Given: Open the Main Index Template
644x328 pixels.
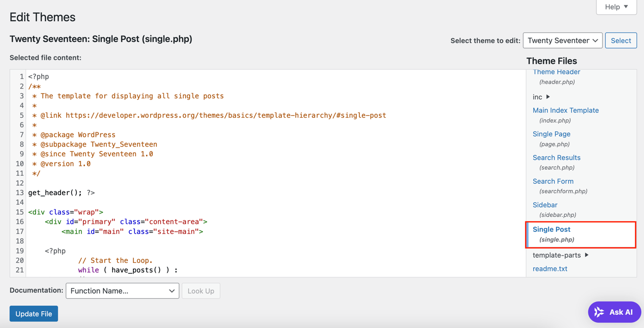Looking at the screenshot, I should click(565, 110).
